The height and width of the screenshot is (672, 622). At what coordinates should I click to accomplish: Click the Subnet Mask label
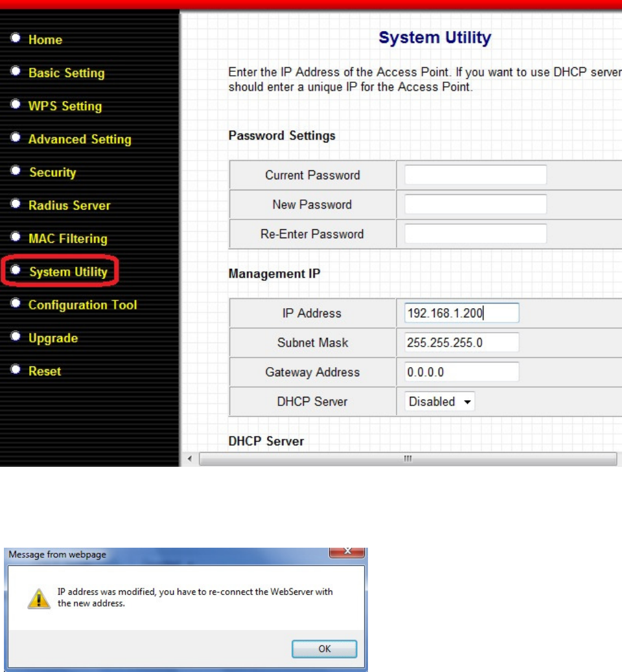tap(312, 343)
